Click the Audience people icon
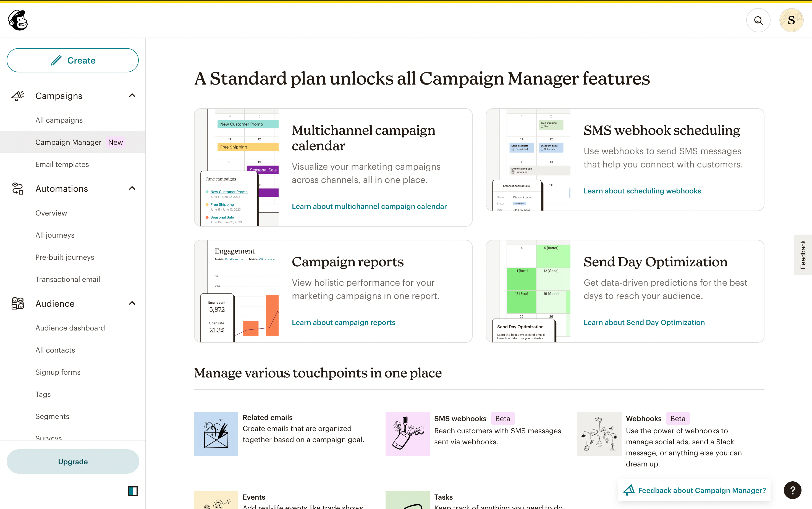 coord(18,303)
